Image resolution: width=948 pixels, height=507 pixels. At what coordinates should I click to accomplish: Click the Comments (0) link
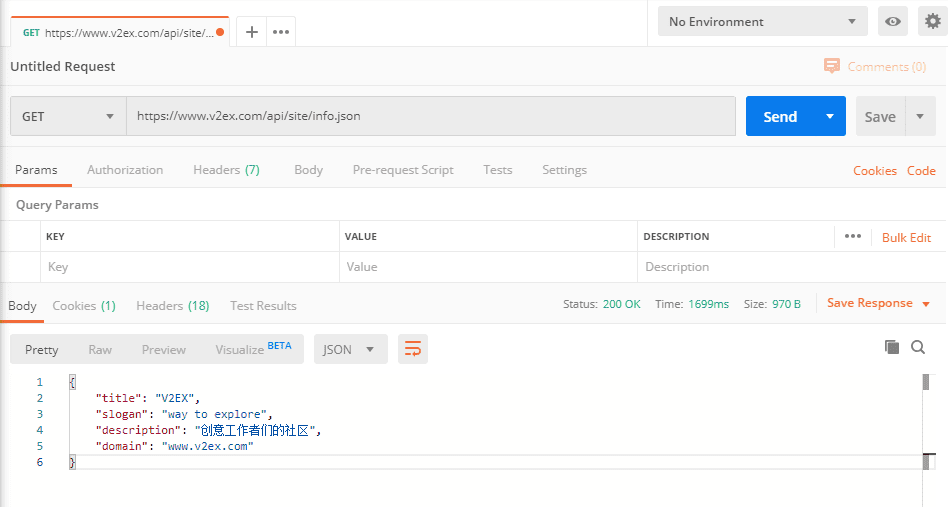886,66
